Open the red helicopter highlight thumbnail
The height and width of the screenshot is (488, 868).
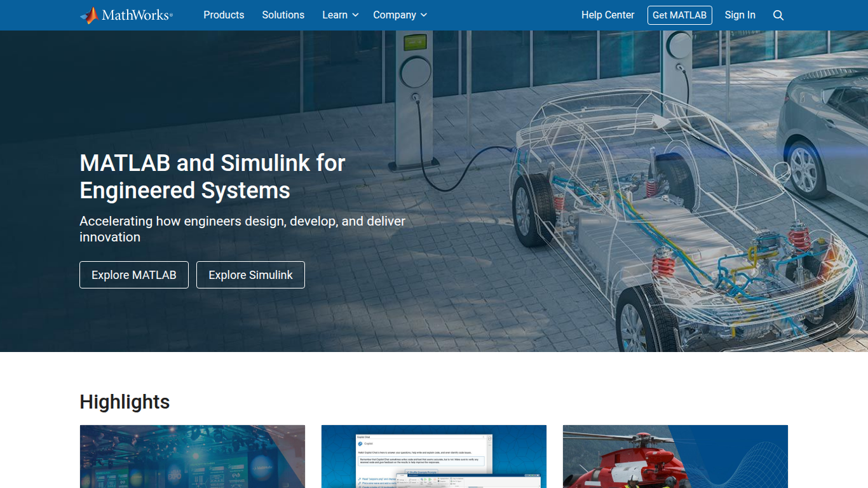[675, 456]
